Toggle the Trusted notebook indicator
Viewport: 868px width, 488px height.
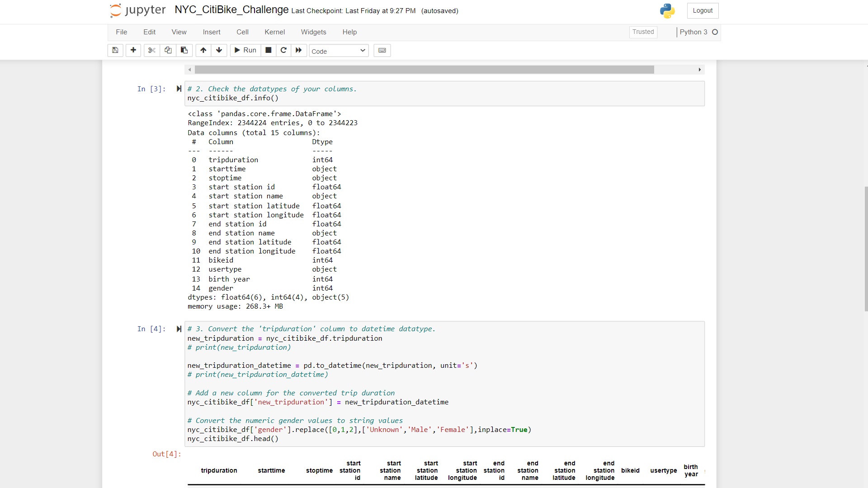coord(643,32)
